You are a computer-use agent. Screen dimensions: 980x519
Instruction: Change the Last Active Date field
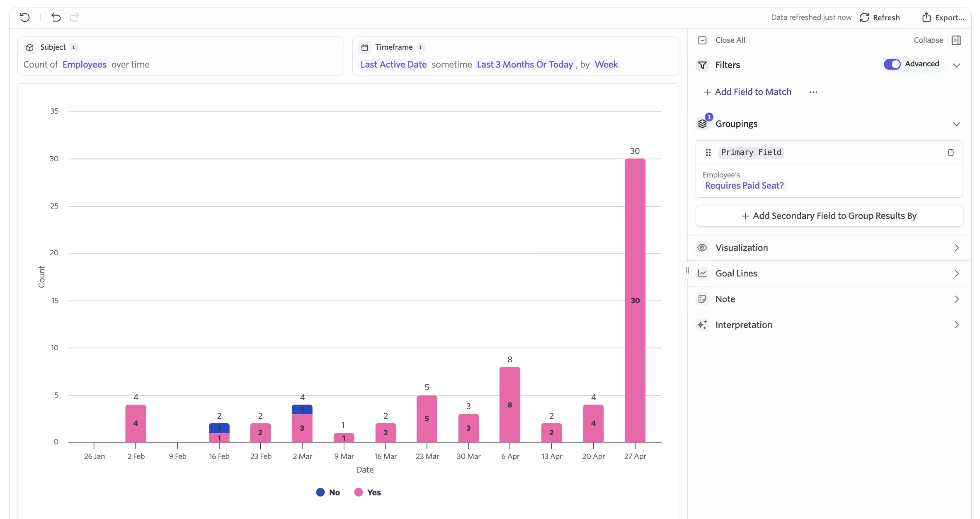click(x=393, y=65)
